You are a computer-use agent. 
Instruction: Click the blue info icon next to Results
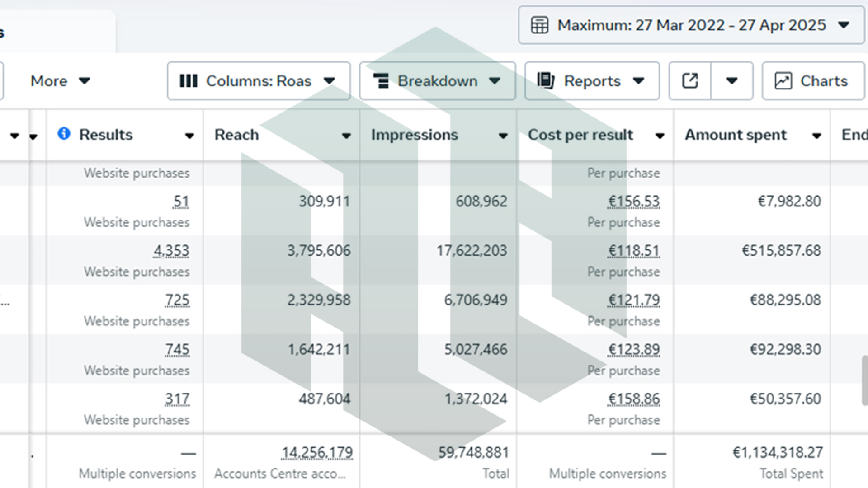(64, 133)
